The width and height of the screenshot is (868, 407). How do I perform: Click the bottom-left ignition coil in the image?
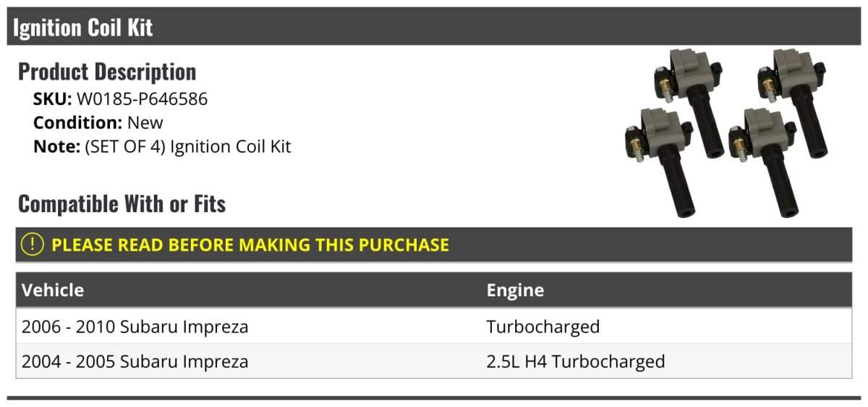pos(661,161)
